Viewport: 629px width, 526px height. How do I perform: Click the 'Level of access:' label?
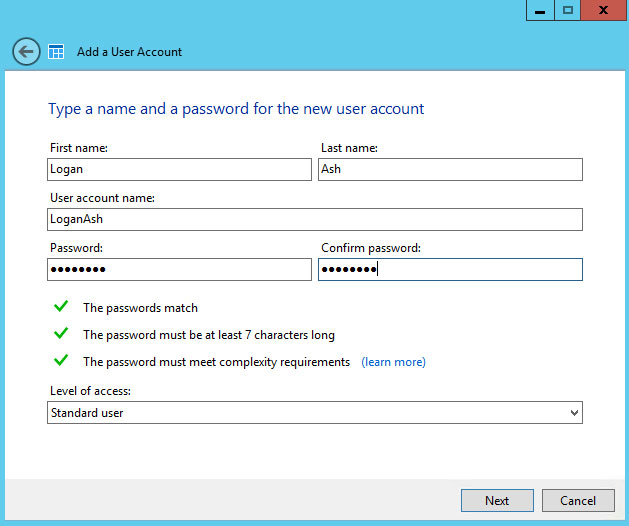(90, 390)
